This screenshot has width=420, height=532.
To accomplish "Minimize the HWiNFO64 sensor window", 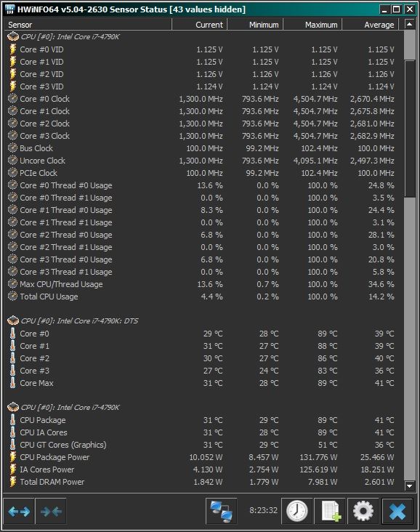I will click(x=384, y=9).
